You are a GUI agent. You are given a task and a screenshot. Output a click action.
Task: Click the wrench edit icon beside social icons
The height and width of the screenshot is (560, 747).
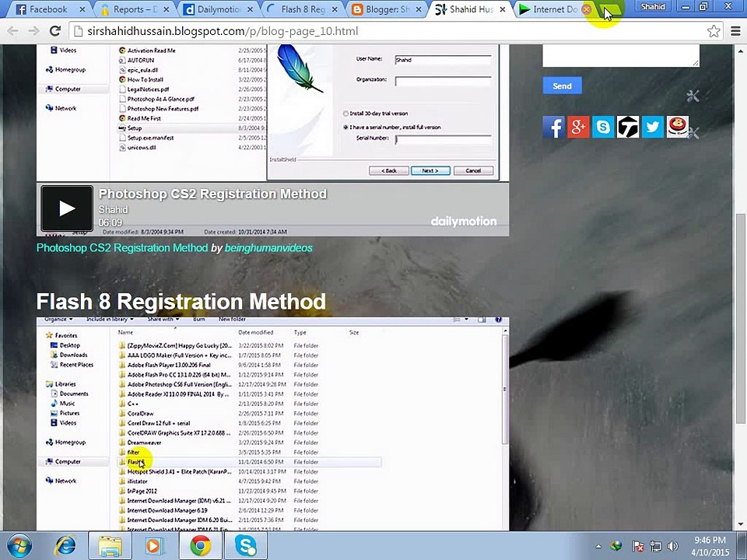(693, 133)
